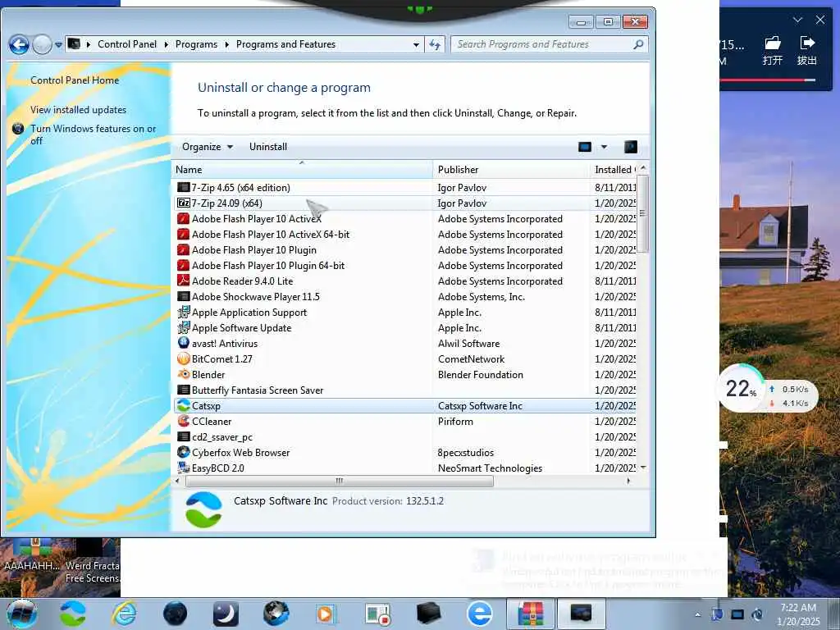Select Butterfly Fantasia Screen Saver entry
This screenshot has width=840, height=630.
pos(405,390)
